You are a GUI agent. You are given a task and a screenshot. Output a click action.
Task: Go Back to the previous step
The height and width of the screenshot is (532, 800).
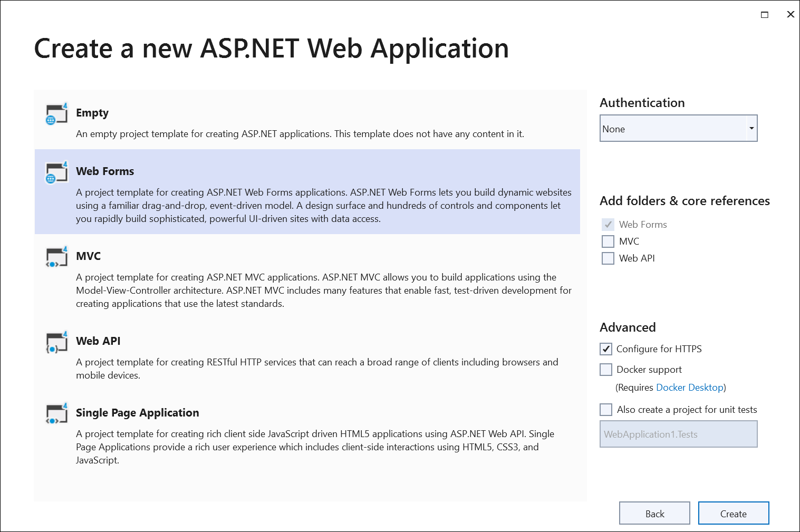click(654, 514)
